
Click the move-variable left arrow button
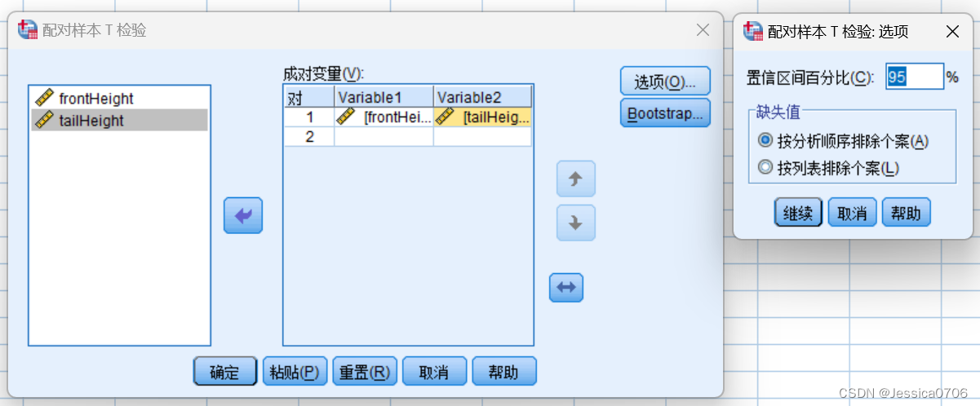coord(243,215)
